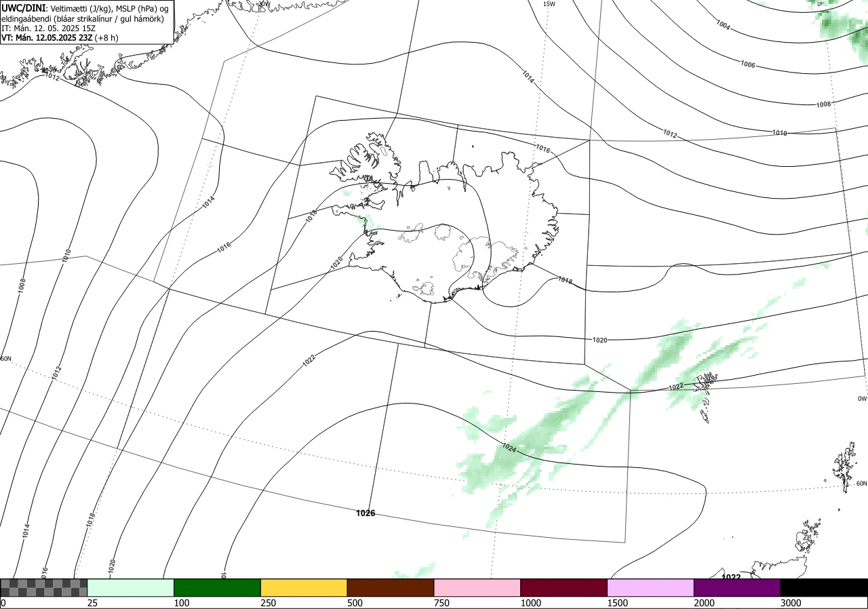Click the light green 25–100 legend swatch
The image size is (868, 609).
[x=131, y=587]
